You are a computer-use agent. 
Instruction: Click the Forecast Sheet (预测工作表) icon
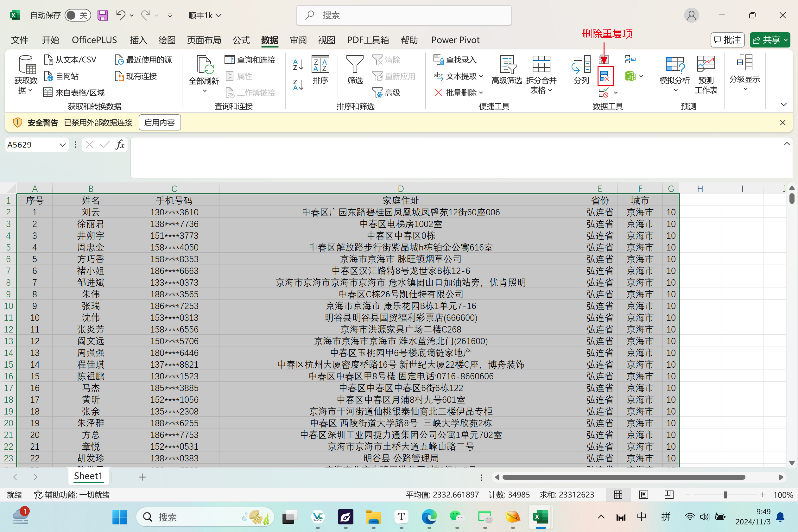(x=706, y=75)
